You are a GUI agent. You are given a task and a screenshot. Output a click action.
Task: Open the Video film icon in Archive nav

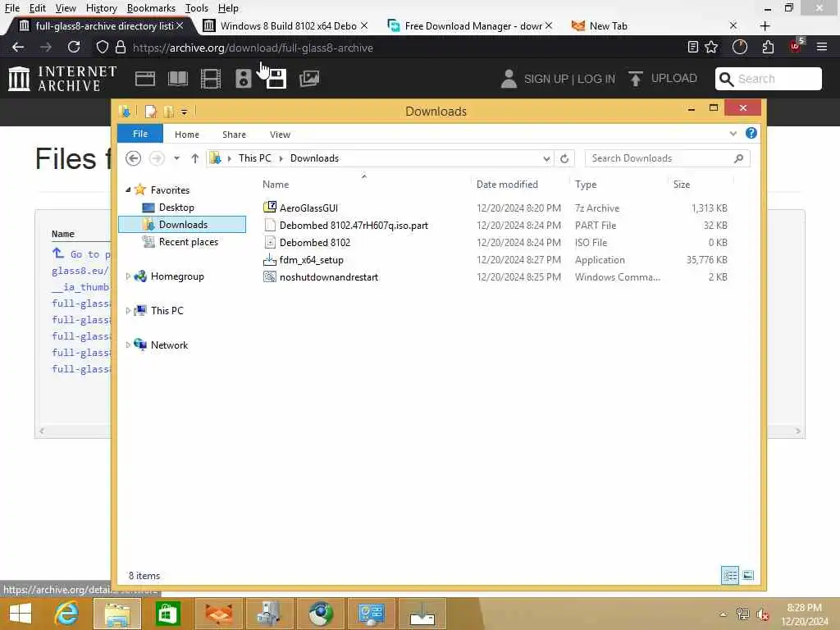pyautogui.click(x=211, y=79)
